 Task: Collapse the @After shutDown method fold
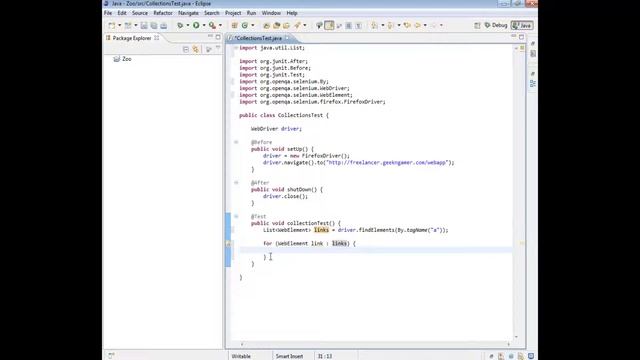[236, 182]
